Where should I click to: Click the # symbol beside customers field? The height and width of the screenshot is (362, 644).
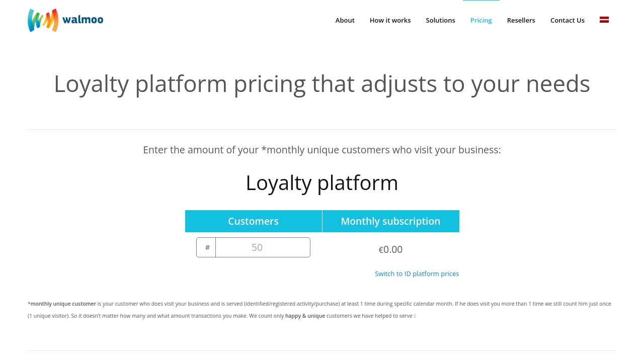[x=207, y=247]
